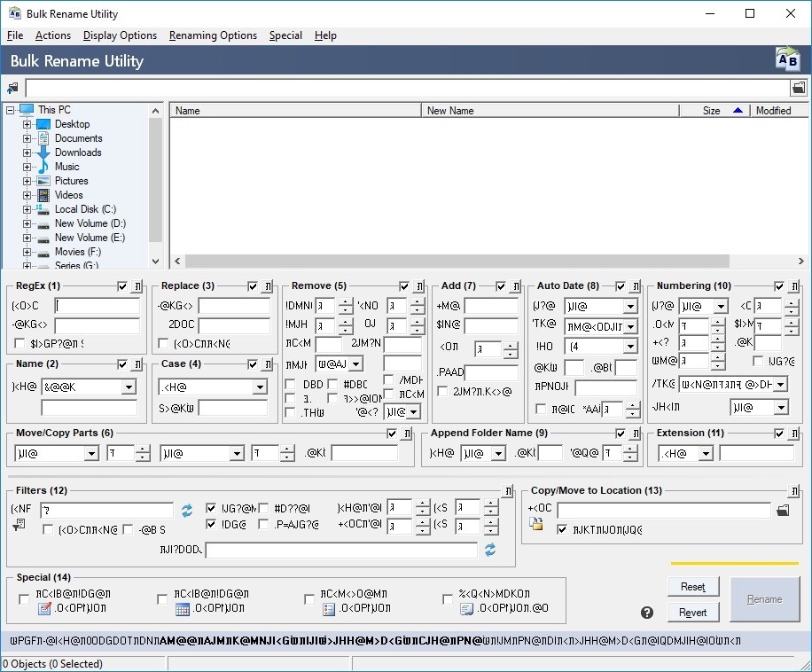Viewport: 812px width, 672px height.
Task: Click the Reset button
Action: pos(693,587)
